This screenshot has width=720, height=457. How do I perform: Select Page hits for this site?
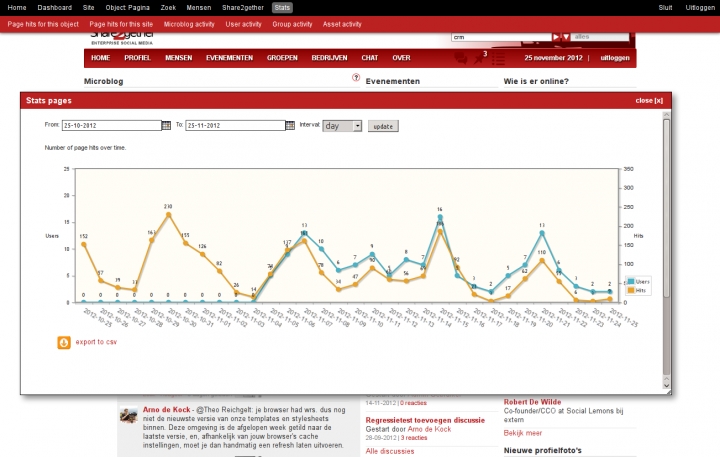[x=119, y=23]
